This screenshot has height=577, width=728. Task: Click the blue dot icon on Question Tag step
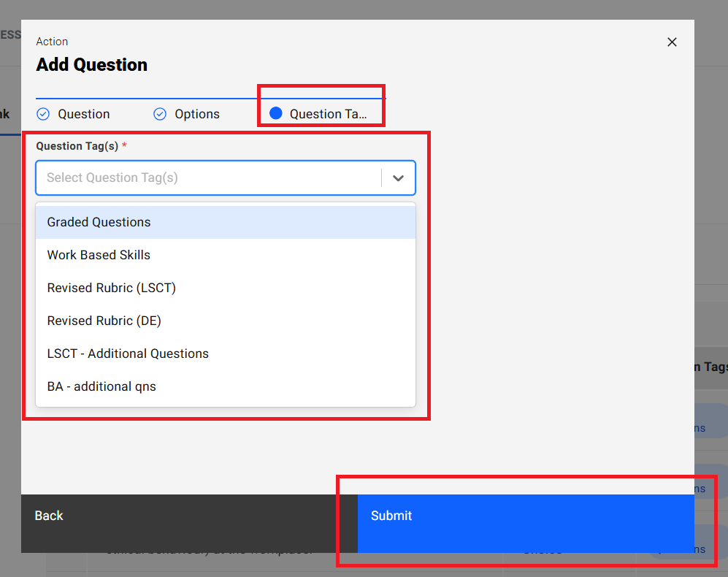275,113
